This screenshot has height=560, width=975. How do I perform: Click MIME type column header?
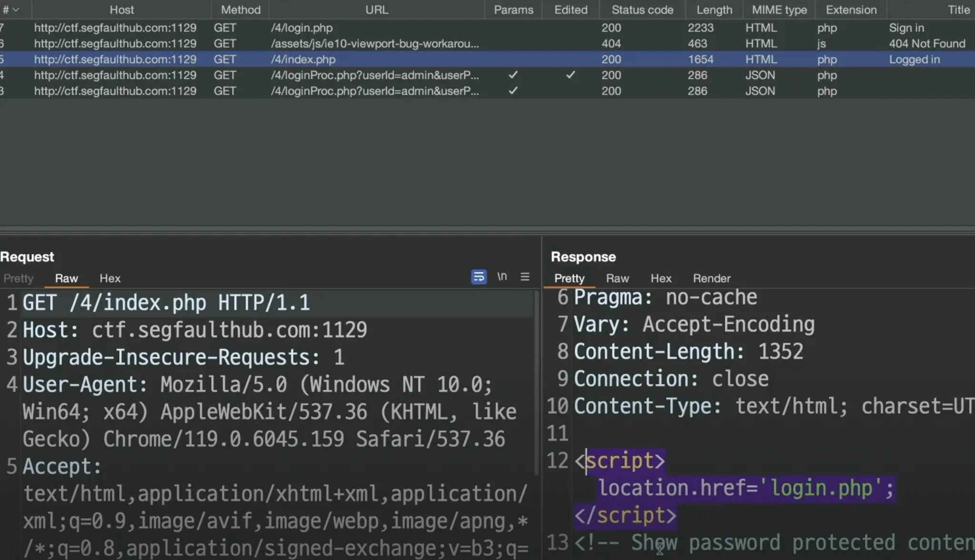click(779, 10)
